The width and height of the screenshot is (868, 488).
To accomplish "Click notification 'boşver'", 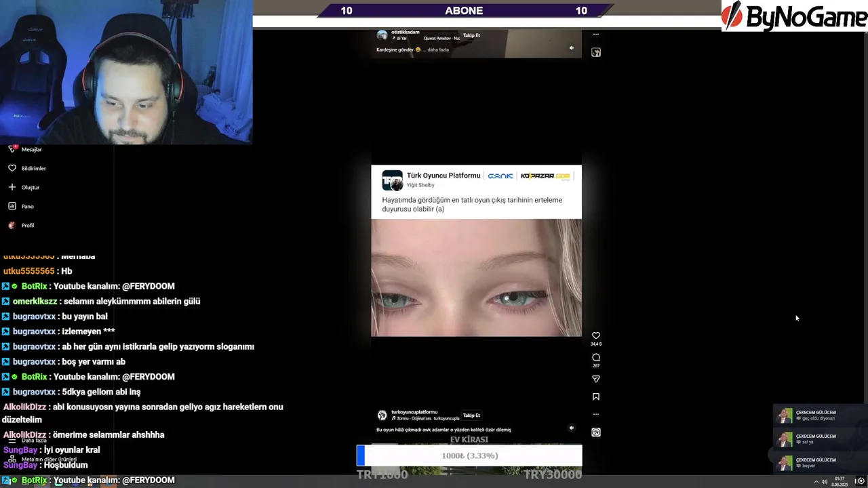I will (x=808, y=466).
